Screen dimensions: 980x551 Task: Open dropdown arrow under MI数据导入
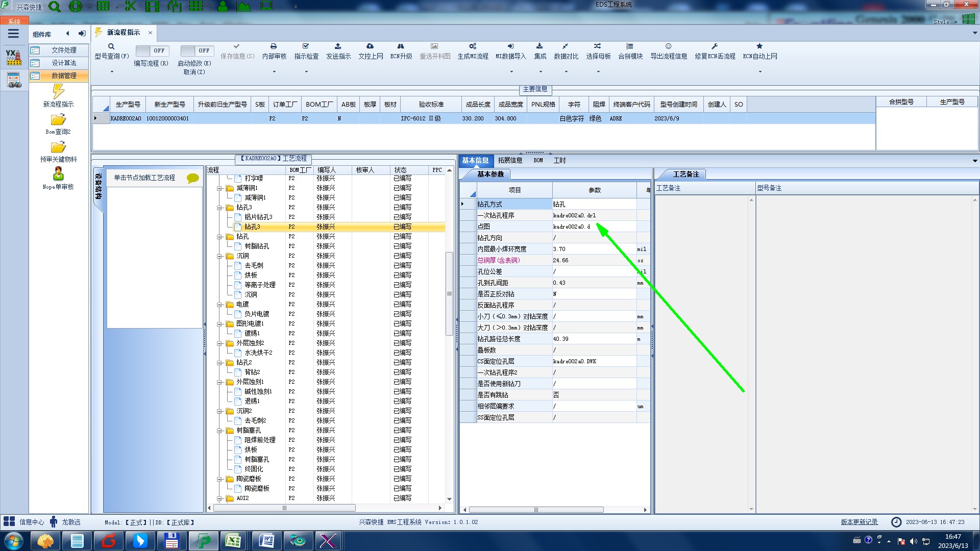[511, 72]
